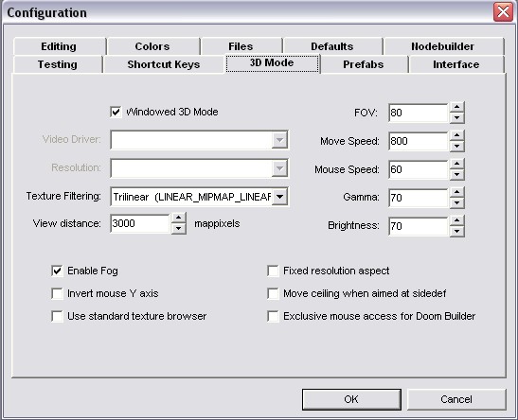This screenshot has width=518, height=420.
Task: Increase Mouse Speed with the up arrow
Action: point(456,164)
